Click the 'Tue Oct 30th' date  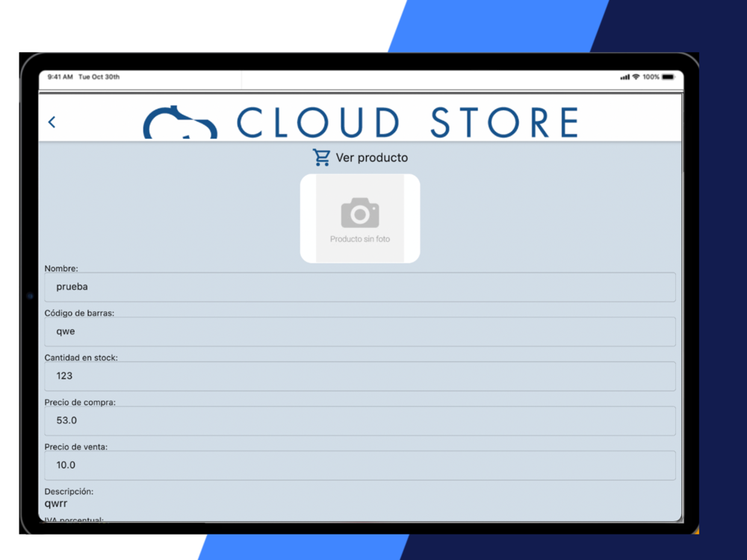[99, 77]
